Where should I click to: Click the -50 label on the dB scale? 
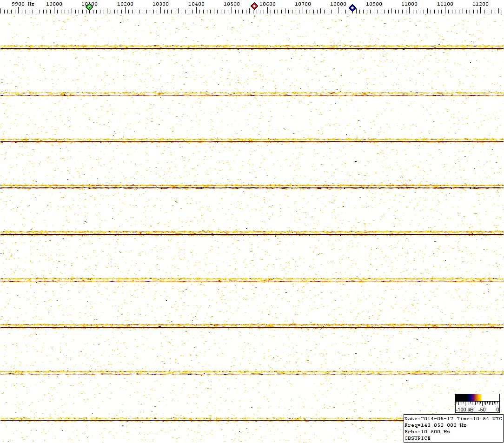tap(483, 410)
